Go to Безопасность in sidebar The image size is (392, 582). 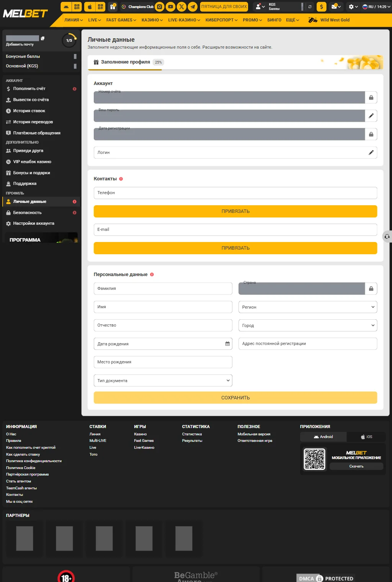pos(41,213)
